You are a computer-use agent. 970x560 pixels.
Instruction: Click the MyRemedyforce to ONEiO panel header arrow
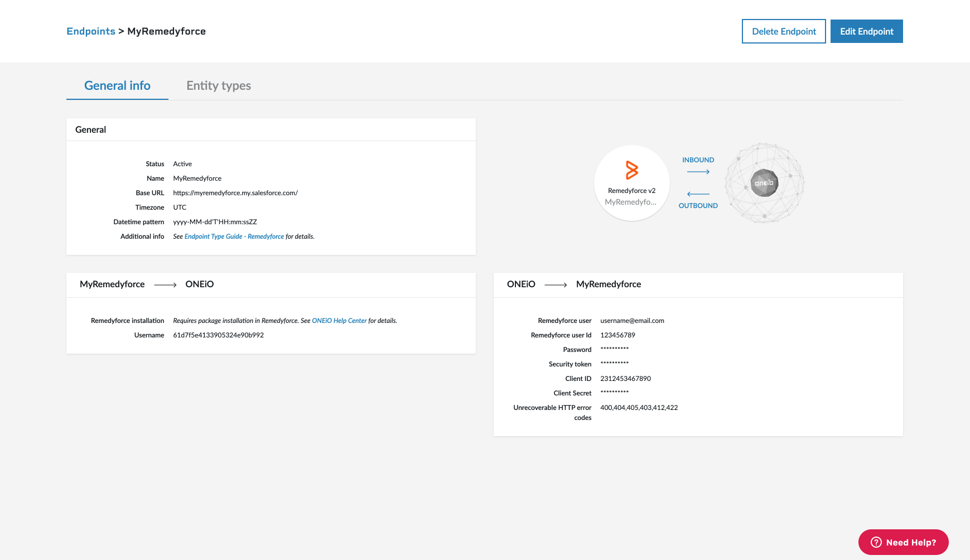[165, 284]
